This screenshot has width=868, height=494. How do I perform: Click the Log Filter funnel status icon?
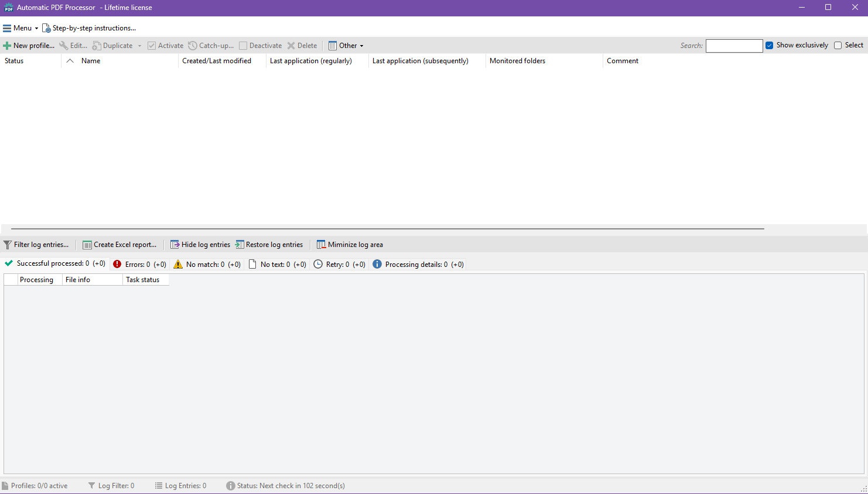point(91,485)
